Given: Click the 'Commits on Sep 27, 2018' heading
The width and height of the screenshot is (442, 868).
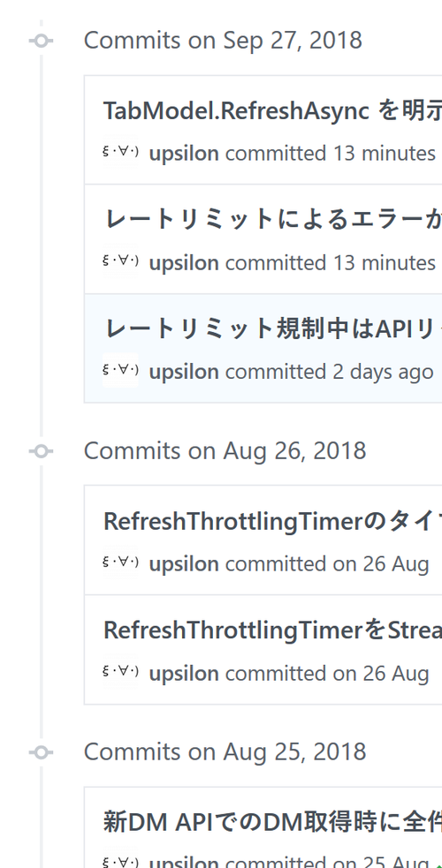Looking at the screenshot, I should pyautogui.click(x=223, y=41).
